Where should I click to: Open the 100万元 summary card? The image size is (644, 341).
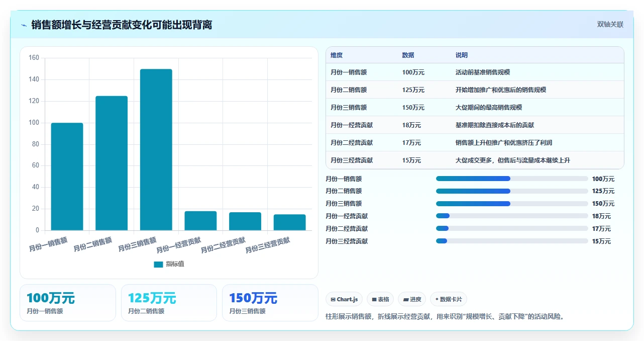click(68, 303)
